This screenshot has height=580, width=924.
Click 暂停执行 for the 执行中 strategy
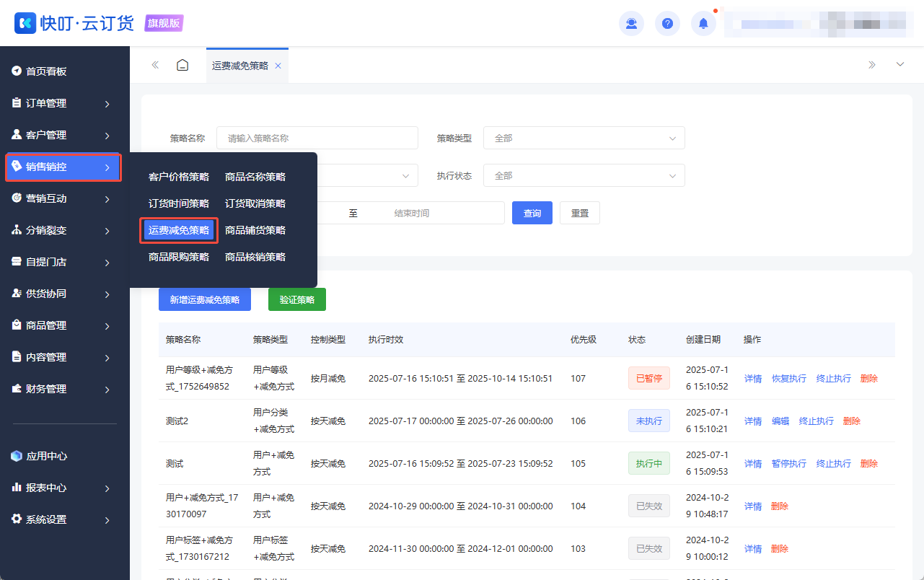click(789, 463)
